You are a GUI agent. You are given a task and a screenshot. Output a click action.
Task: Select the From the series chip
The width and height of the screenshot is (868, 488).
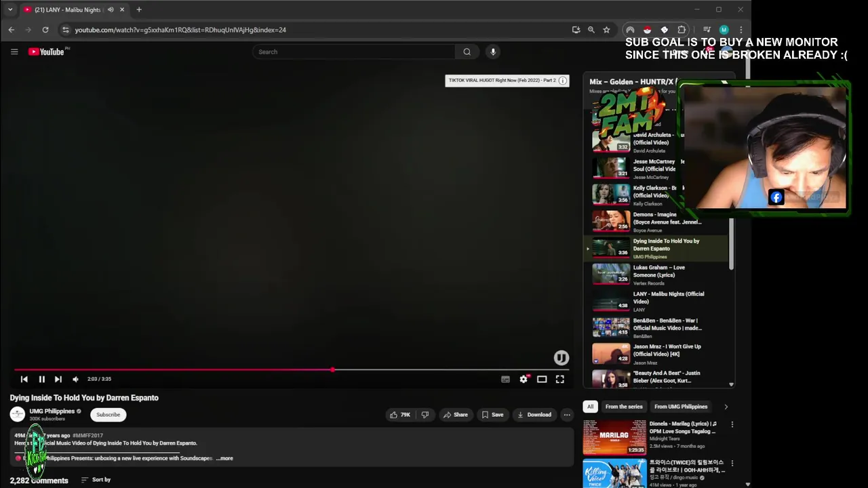click(624, 407)
